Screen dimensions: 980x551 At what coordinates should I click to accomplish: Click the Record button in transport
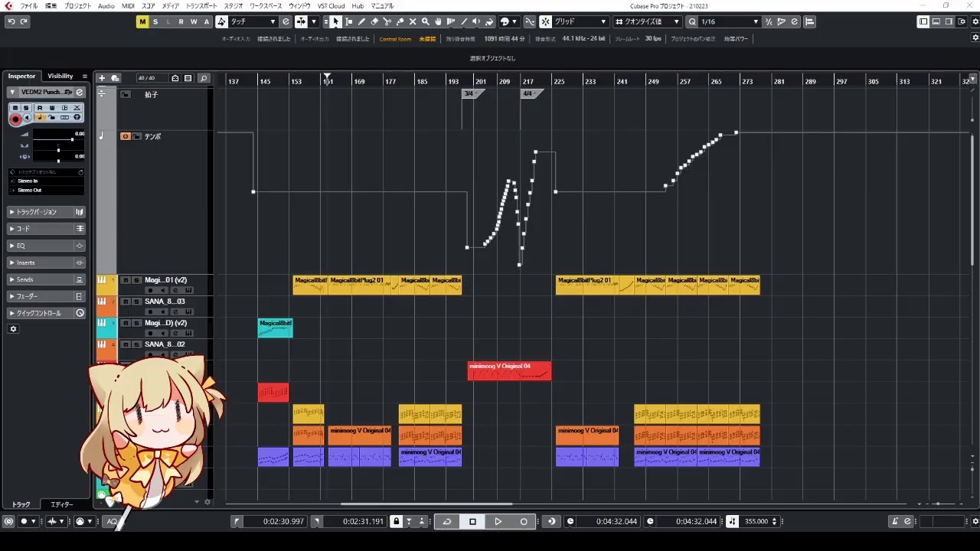[x=524, y=521]
